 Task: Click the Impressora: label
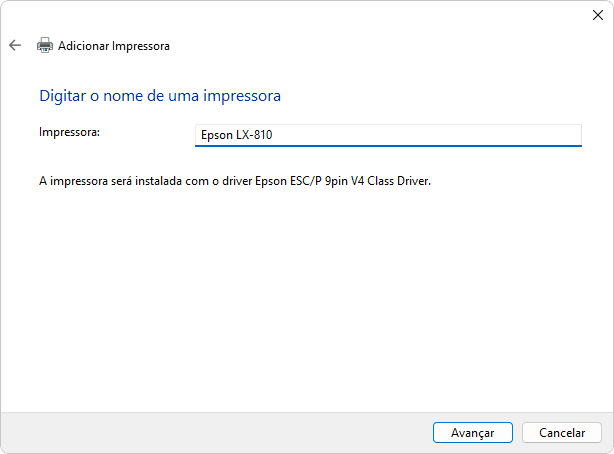[x=69, y=132]
